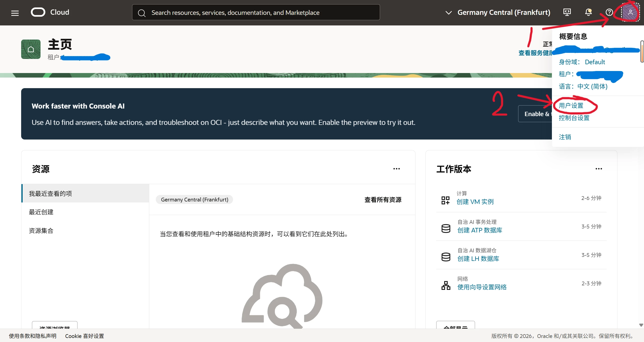Click the page scrollbar down arrow
Viewport: 644px width, 342px height.
point(641,325)
